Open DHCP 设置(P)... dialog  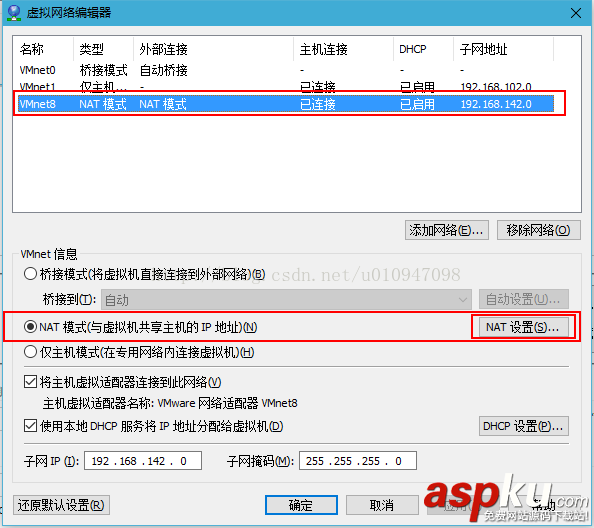tap(524, 426)
